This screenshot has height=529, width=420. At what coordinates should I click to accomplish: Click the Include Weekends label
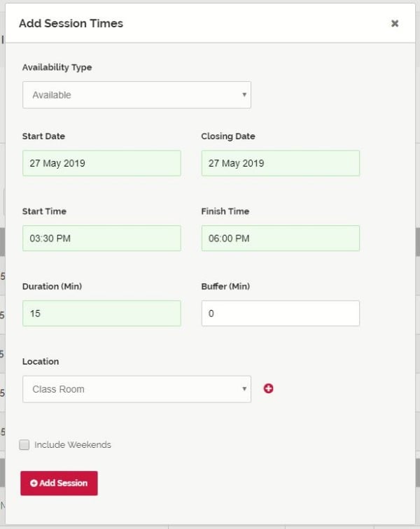click(x=73, y=444)
